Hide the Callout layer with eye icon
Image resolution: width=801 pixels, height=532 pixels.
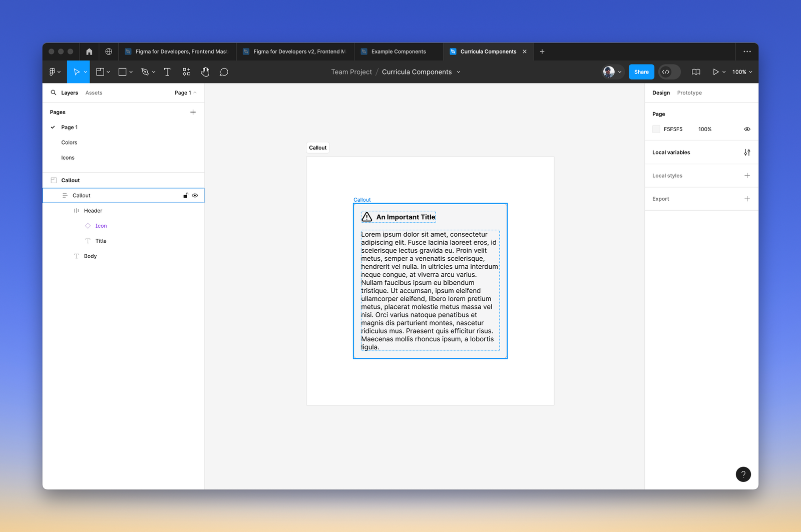tap(195, 196)
